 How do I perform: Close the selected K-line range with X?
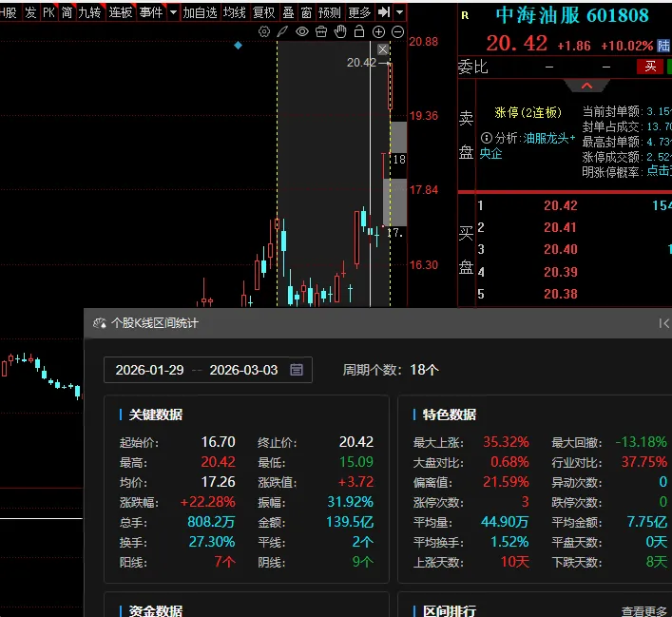[383, 49]
